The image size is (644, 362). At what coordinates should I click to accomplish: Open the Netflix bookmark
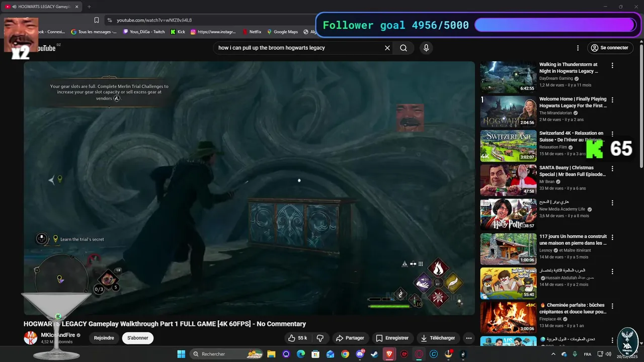tap(252, 32)
